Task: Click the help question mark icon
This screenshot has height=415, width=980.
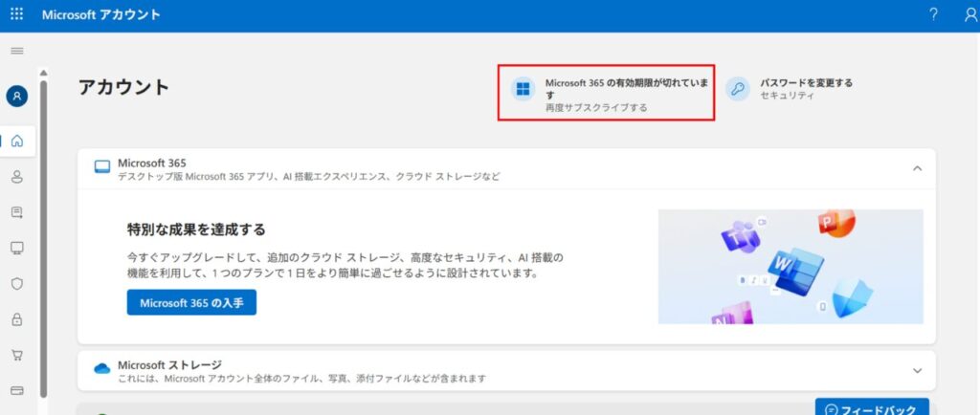Action: (x=933, y=14)
